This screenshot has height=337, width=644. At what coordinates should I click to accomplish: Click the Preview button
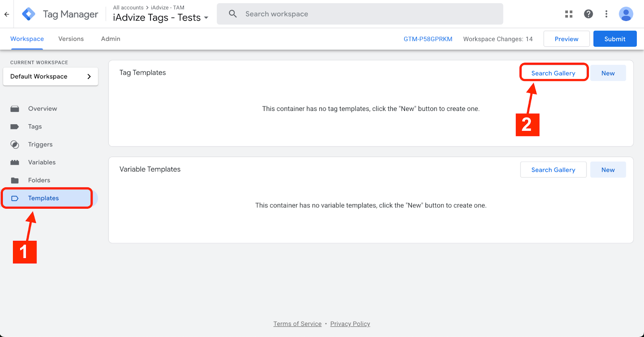pyautogui.click(x=566, y=39)
